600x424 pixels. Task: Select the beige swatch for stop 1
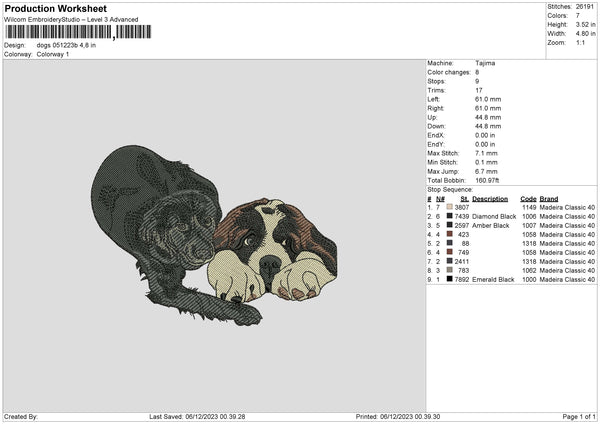[x=450, y=207]
